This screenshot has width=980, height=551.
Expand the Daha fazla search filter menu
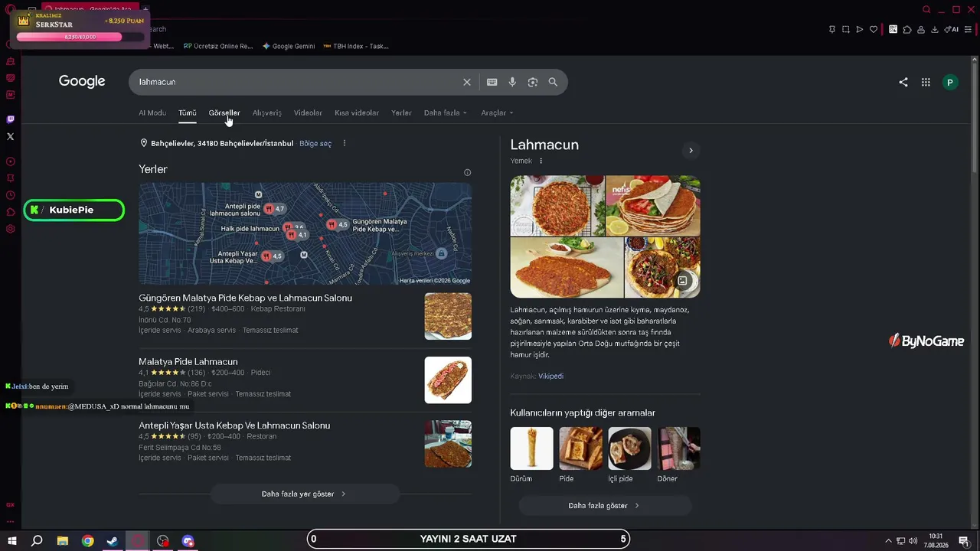pos(445,112)
